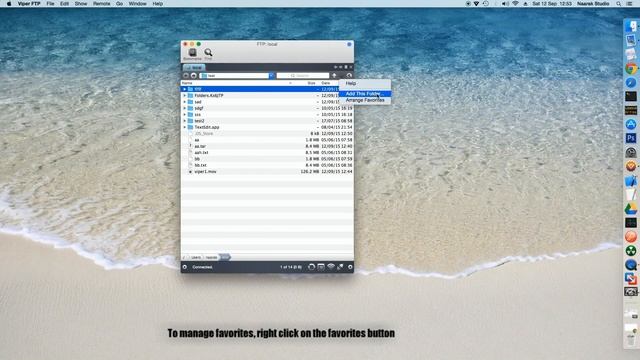Go up one folder with the up-arrow icon
Viewport: 640px width, 360px height.
pyautogui.click(x=334, y=76)
